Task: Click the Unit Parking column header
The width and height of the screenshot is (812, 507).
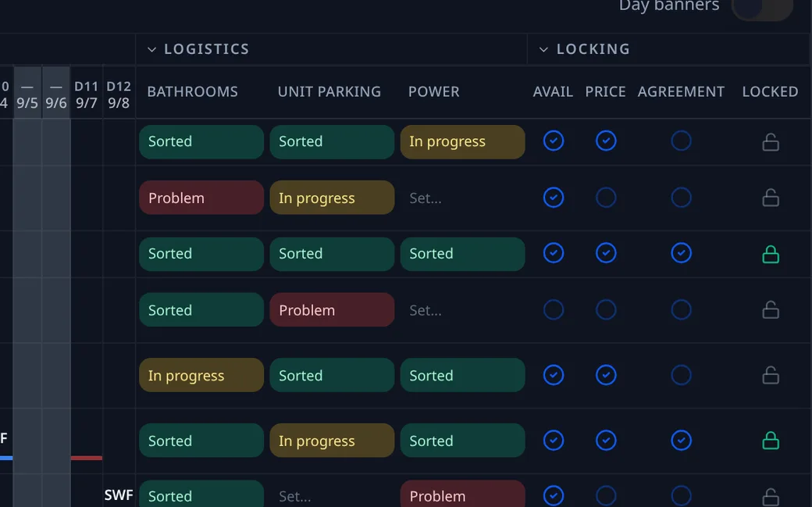Action: (329, 91)
